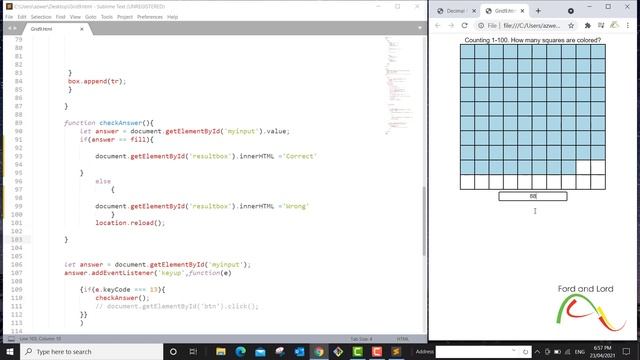640x360 pixels.
Task: Open the Help menu in Sublime Text
Action: click(x=173, y=17)
